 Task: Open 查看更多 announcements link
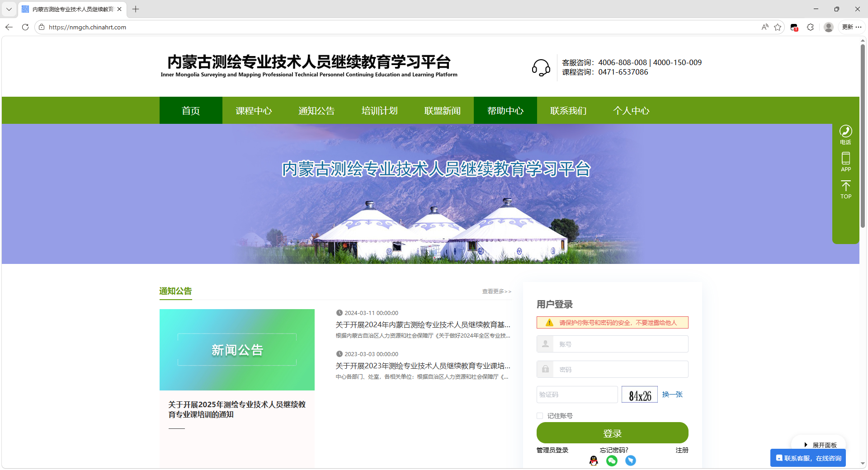pyautogui.click(x=496, y=291)
